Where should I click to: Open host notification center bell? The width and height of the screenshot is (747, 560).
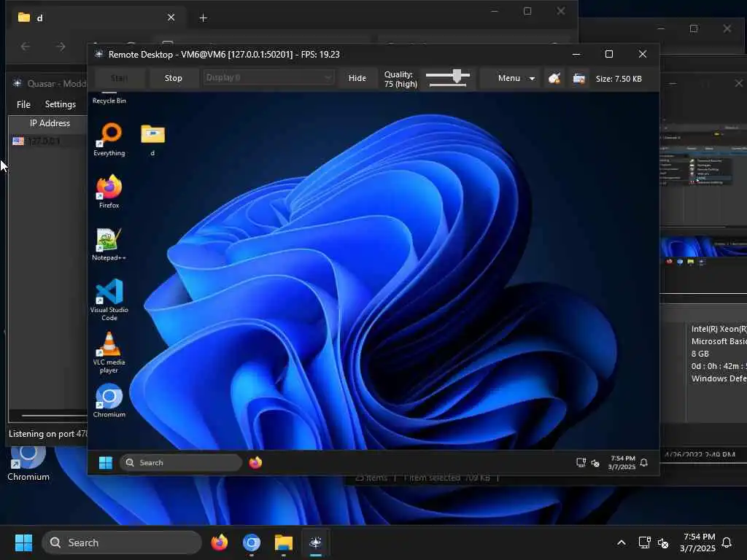(727, 542)
